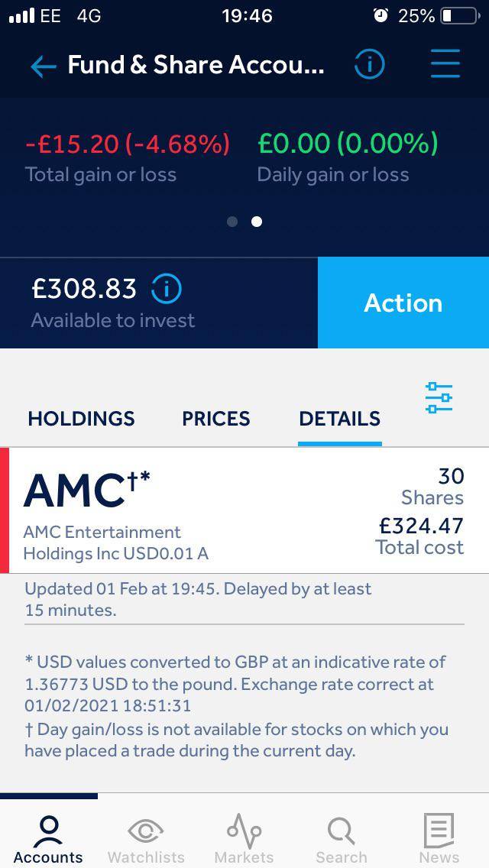Tap the back arrow icon
Image resolution: width=489 pixels, height=868 pixels.
point(44,66)
